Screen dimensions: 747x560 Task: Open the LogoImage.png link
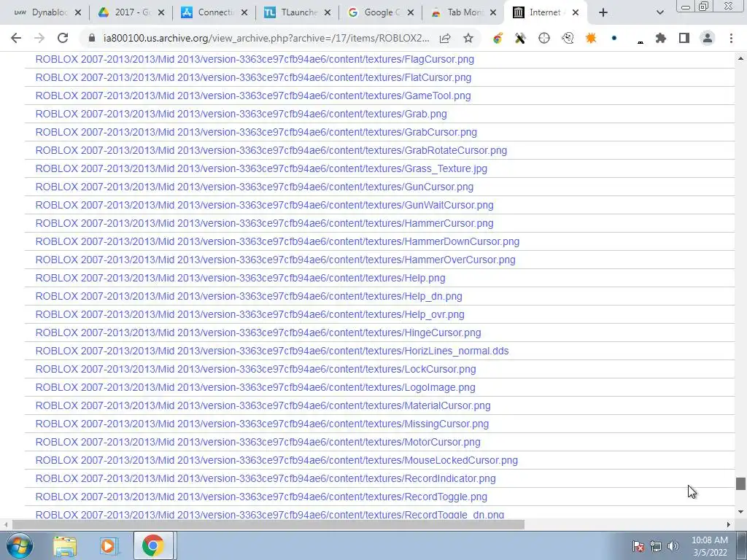(x=255, y=387)
